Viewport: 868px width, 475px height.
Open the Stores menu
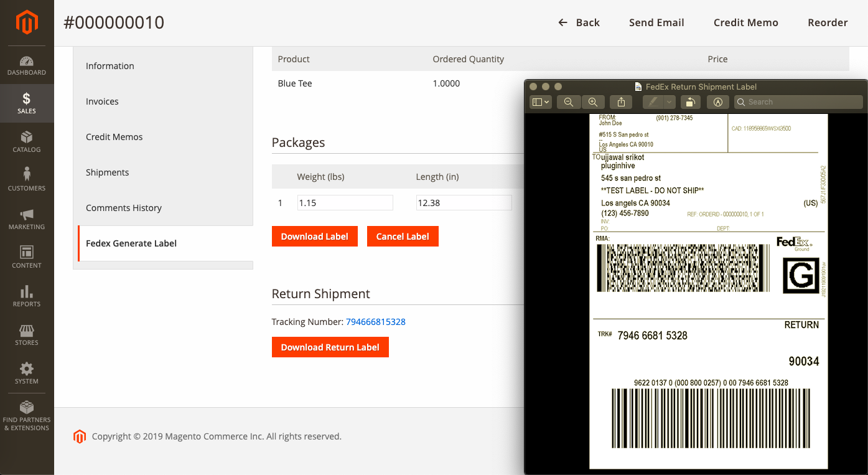tap(27, 335)
